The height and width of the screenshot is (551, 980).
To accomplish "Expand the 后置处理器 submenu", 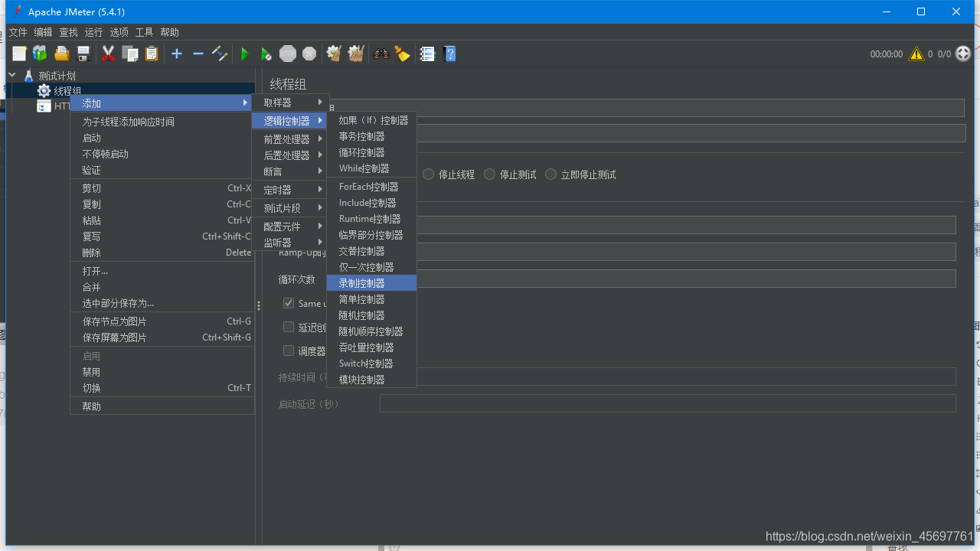I will tap(291, 155).
